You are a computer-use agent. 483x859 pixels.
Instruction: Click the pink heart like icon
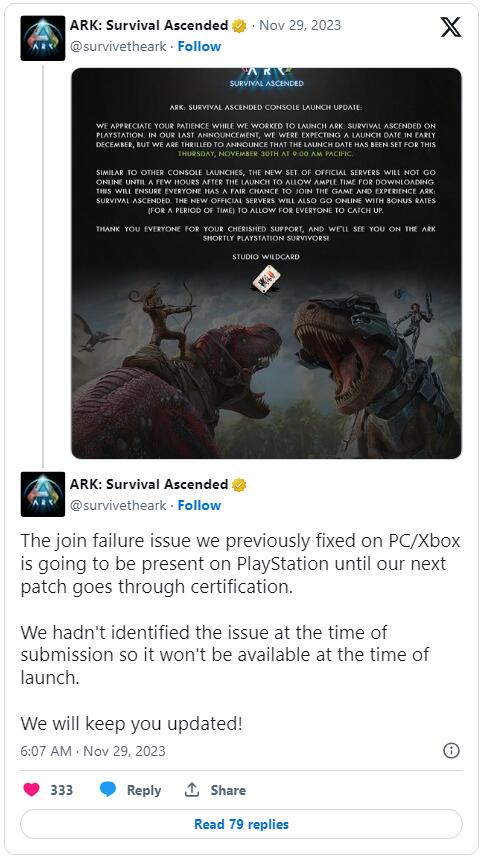point(31,789)
